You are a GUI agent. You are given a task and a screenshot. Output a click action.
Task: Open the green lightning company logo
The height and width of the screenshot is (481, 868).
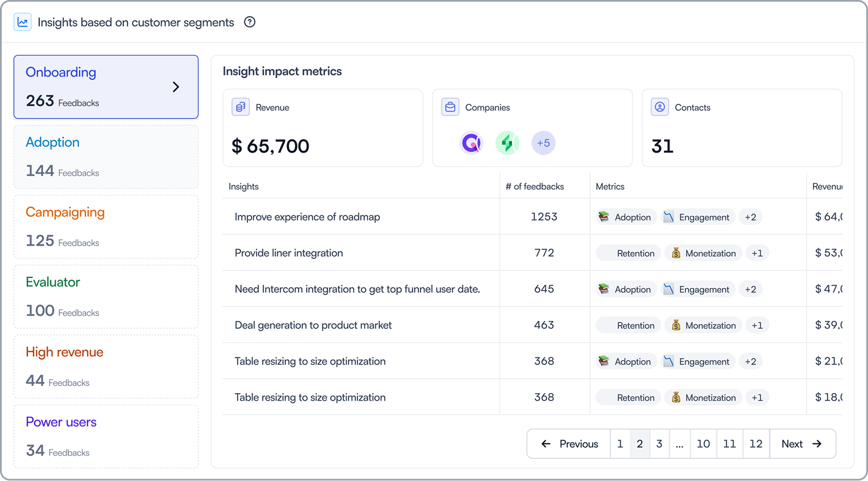(507, 143)
